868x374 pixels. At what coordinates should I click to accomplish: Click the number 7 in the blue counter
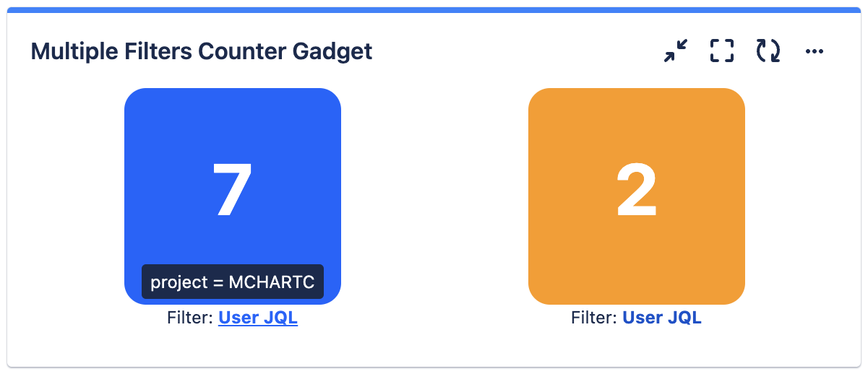232,191
